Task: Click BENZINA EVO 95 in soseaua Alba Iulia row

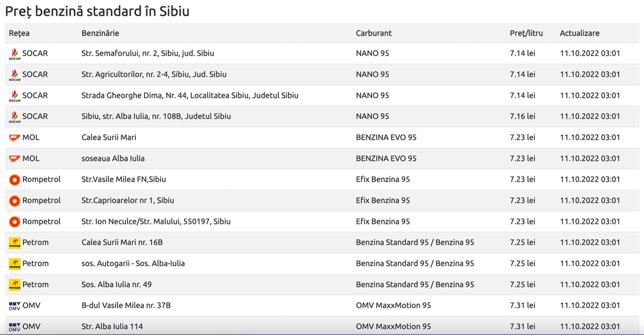Action: pyautogui.click(x=386, y=158)
